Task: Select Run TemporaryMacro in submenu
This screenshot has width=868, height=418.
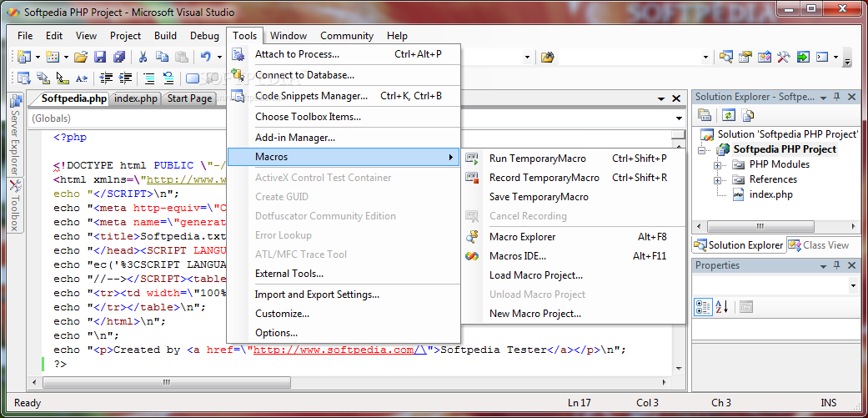Action: [x=574, y=159]
